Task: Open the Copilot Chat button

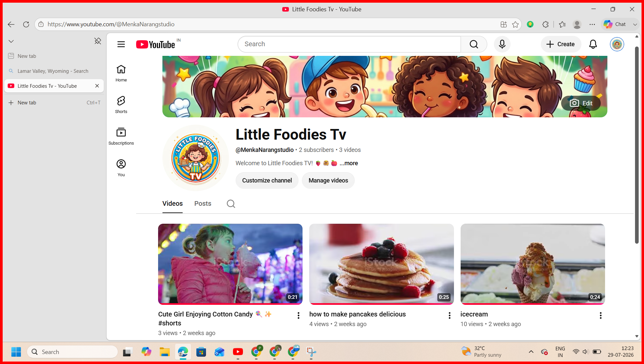Action: pos(615,24)
